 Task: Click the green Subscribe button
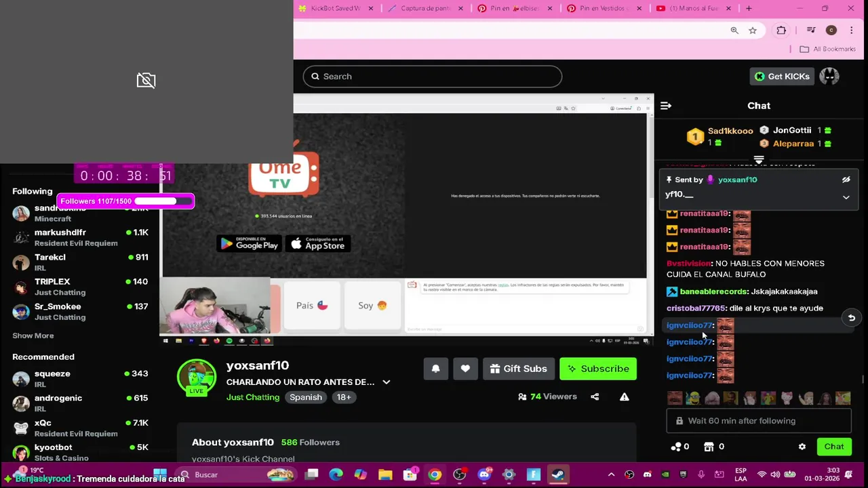[x=598, y=369]
